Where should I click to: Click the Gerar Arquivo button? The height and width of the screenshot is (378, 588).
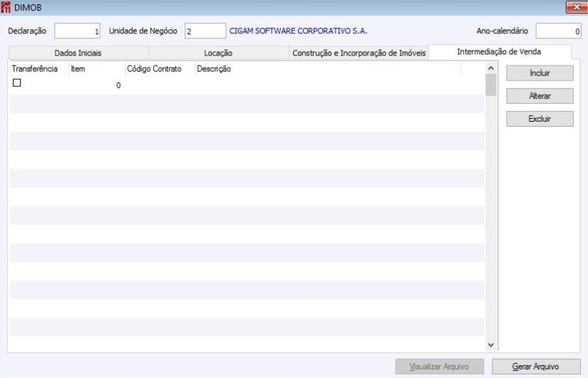(536, 367)
